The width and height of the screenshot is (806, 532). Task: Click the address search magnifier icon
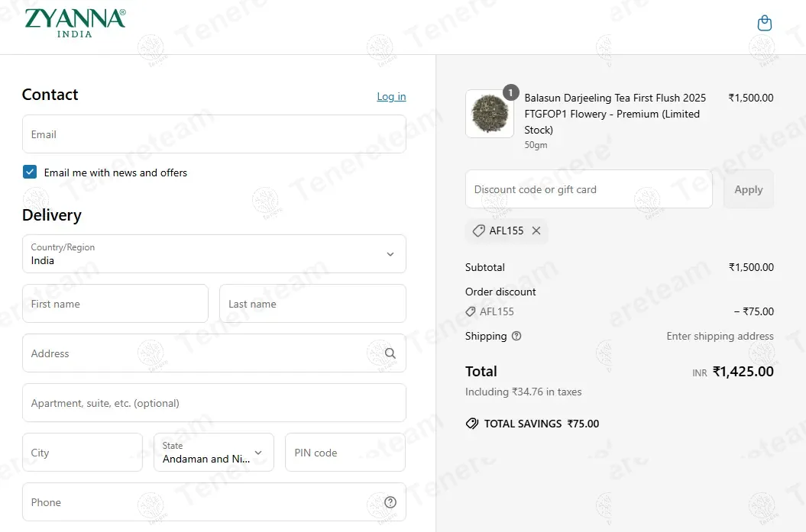click(x=390, y=353)
